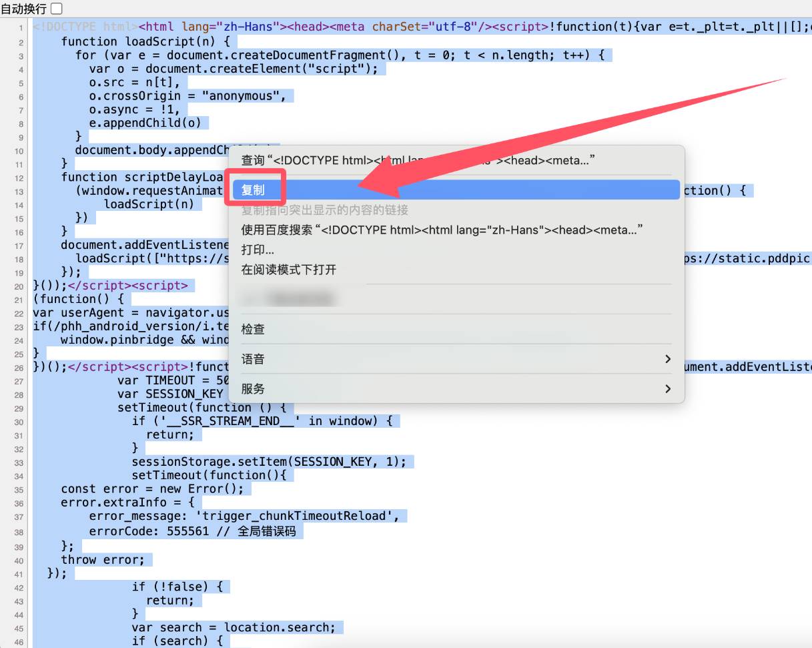Click the 'function loadScript(n) {' code line
Viewport: 812px width, 648px height.
tap(145, 41)
